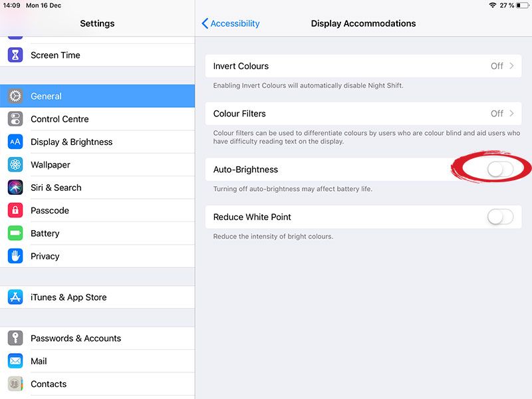The height and width of the screenshot is (399, 532).
Task: Turn on Reduce White Point
Action: 500,217
